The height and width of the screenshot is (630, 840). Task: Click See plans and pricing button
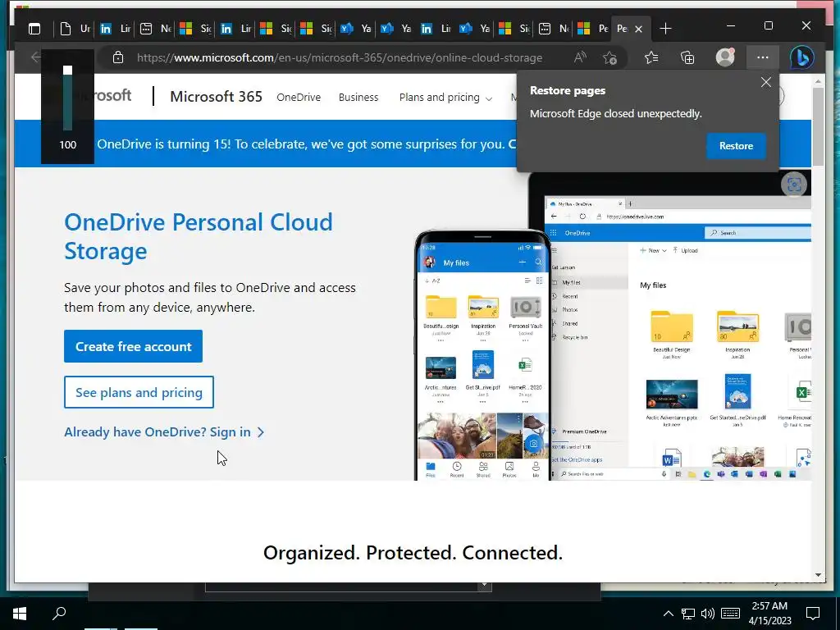tap(139, 392)
